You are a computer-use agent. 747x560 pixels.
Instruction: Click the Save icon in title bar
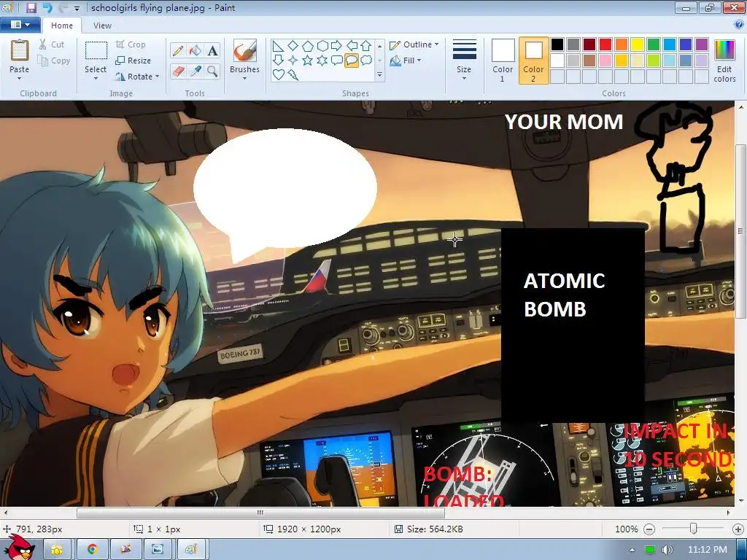click(31, 7)
